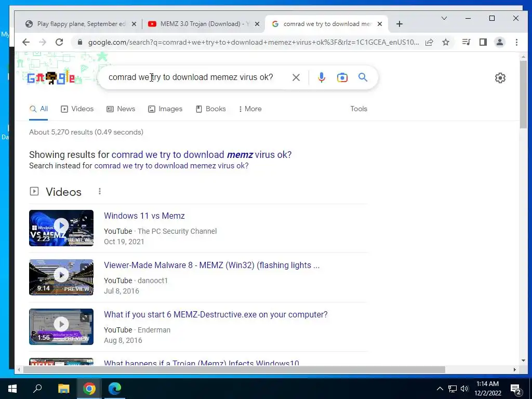Follow the corrected memz virus search link
The height and width of the screenshot is (399, 532).
[x=202, y=155]
